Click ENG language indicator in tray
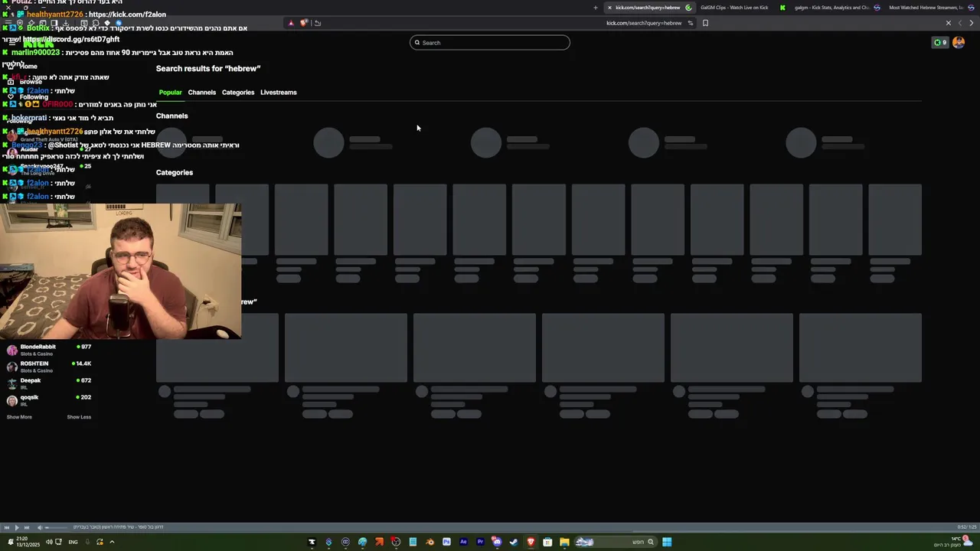980x551 pixels. tap(73, 542)
